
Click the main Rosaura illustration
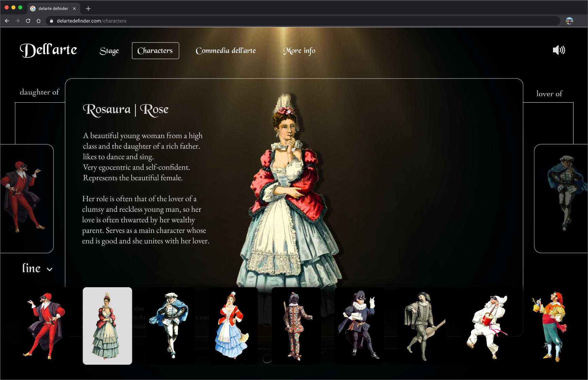pos(289,190)
